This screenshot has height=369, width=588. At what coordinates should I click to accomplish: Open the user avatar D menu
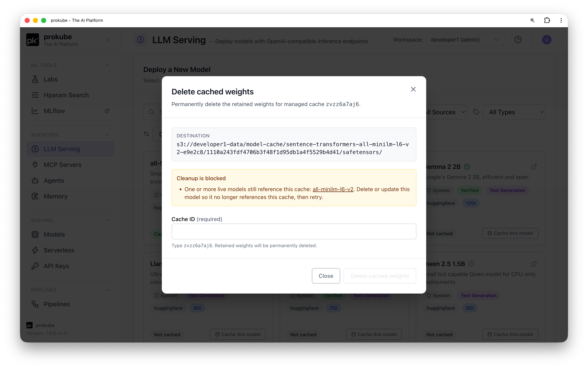pos(546,40)
